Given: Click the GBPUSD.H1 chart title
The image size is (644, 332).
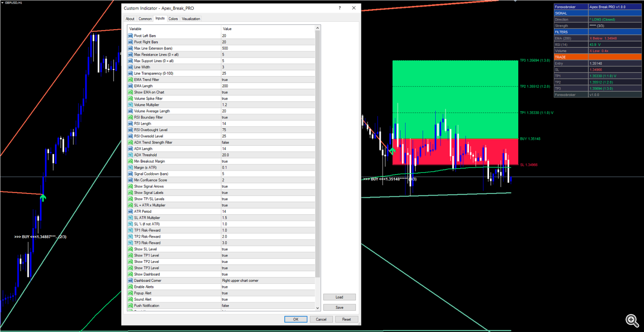Looking at the screenshot, I should point(13,3).
